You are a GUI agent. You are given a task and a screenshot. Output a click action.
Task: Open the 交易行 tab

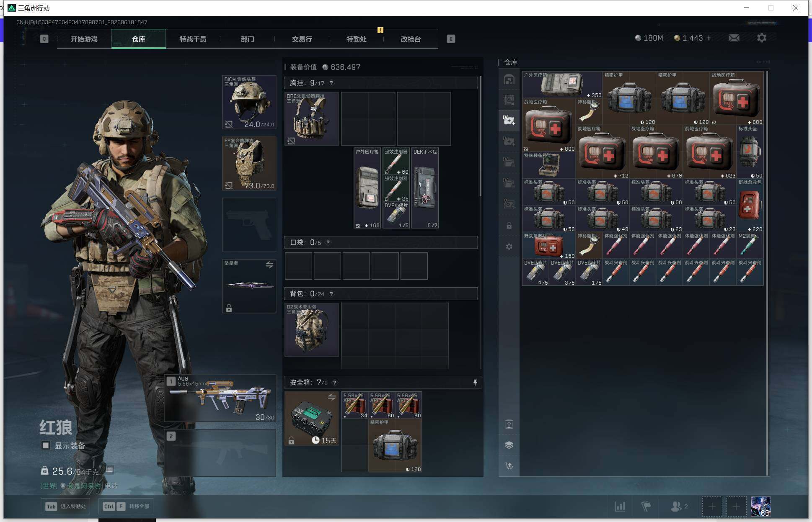302,39
